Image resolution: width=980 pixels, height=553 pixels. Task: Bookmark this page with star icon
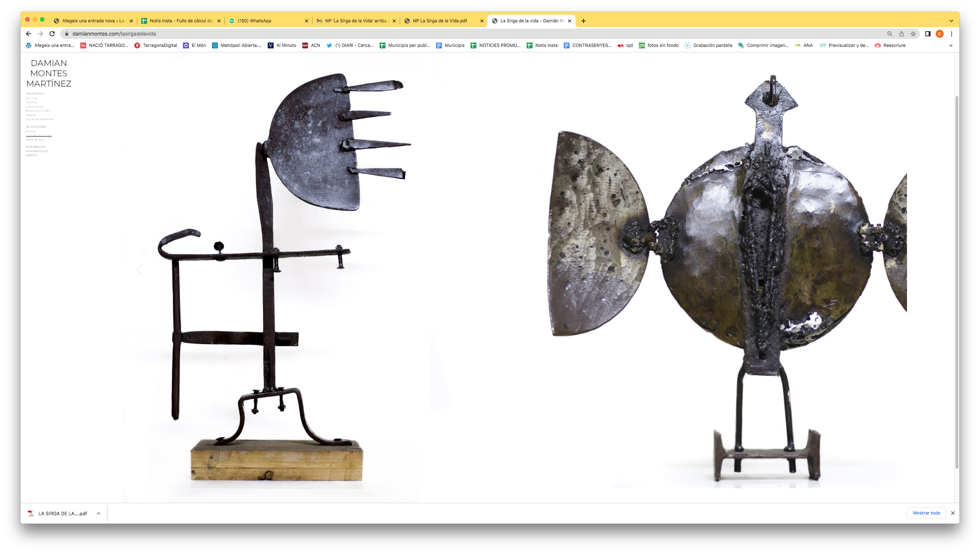point(913,34)
